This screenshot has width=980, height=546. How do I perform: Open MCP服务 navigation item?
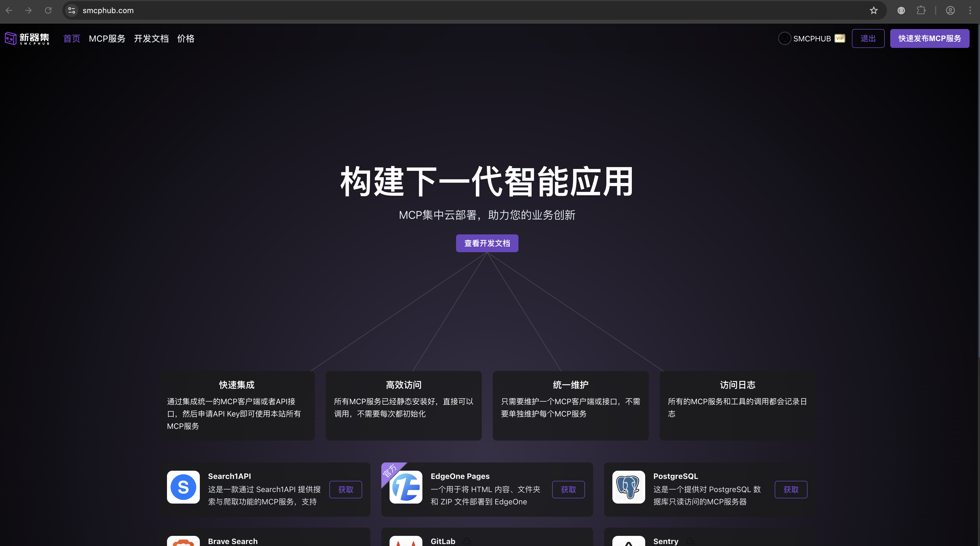click(x=107, y=38)
